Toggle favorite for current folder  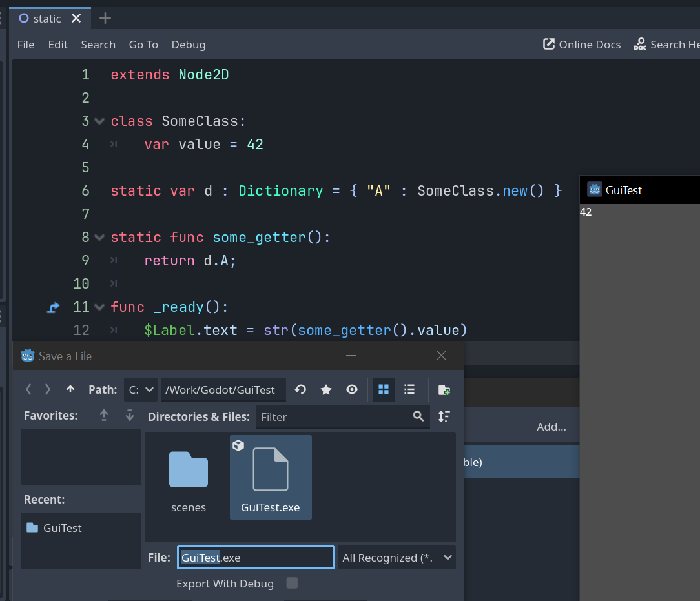coord(326,390)
